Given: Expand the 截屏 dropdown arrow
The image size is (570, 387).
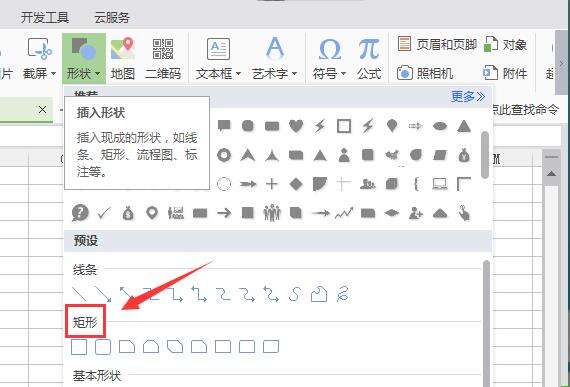Looking at the screenshot, I should (x=53, y=74).
